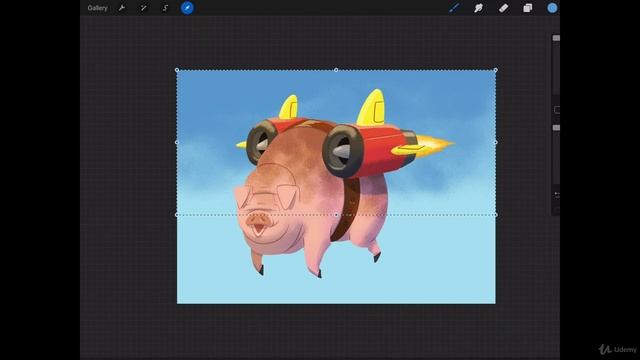
Task: Open the Actions wrench menu
Action: [x=122, y=8]
